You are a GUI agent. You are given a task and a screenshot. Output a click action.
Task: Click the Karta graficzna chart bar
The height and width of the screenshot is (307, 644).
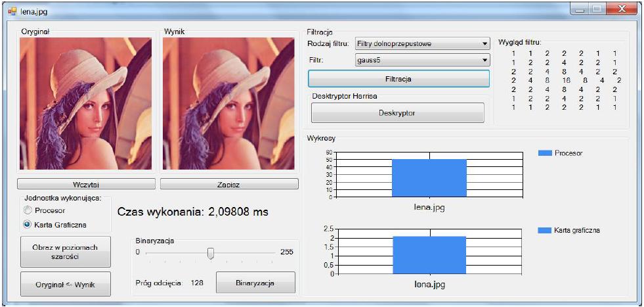(429, 255)
